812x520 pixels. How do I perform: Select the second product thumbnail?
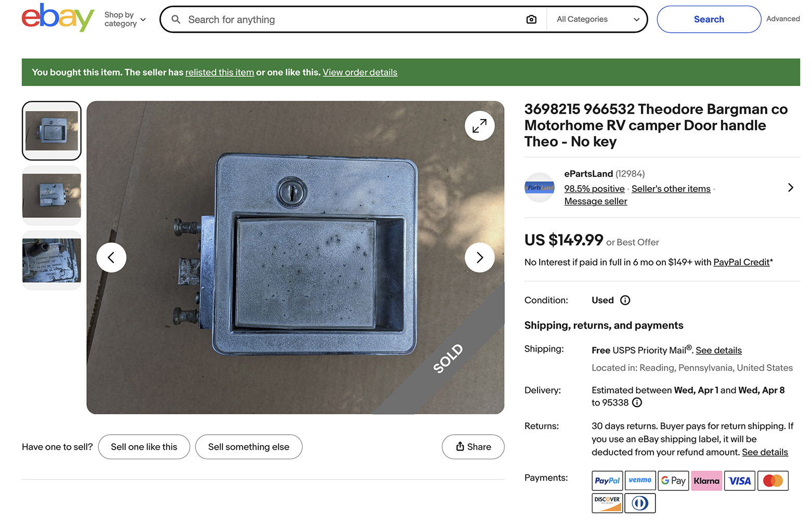[51, 196]
